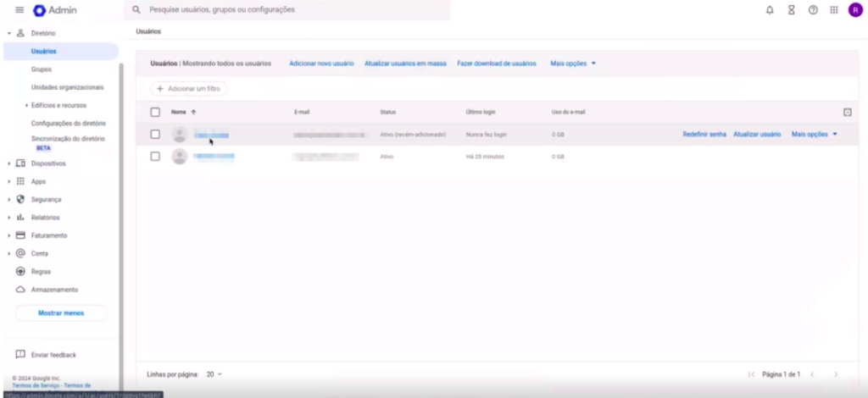This screenshot has height=398, width=868.
Task: Open the rows per page dropdown
Action: click(x=214, y=373)
